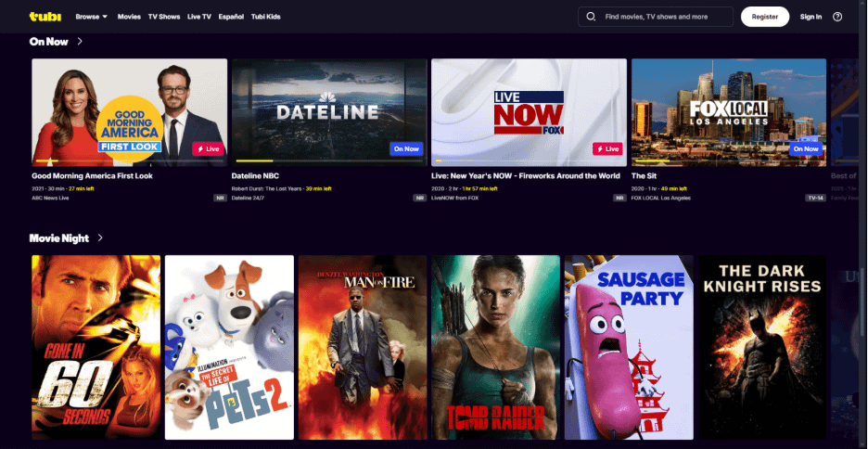Open TV Shows section
Viewport: 868px width, 449px height.
click(164, 17)
